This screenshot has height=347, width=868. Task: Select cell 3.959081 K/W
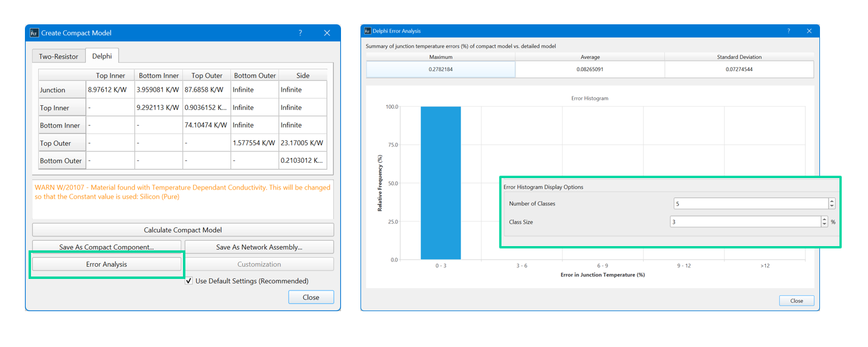(x=159, y=90)
